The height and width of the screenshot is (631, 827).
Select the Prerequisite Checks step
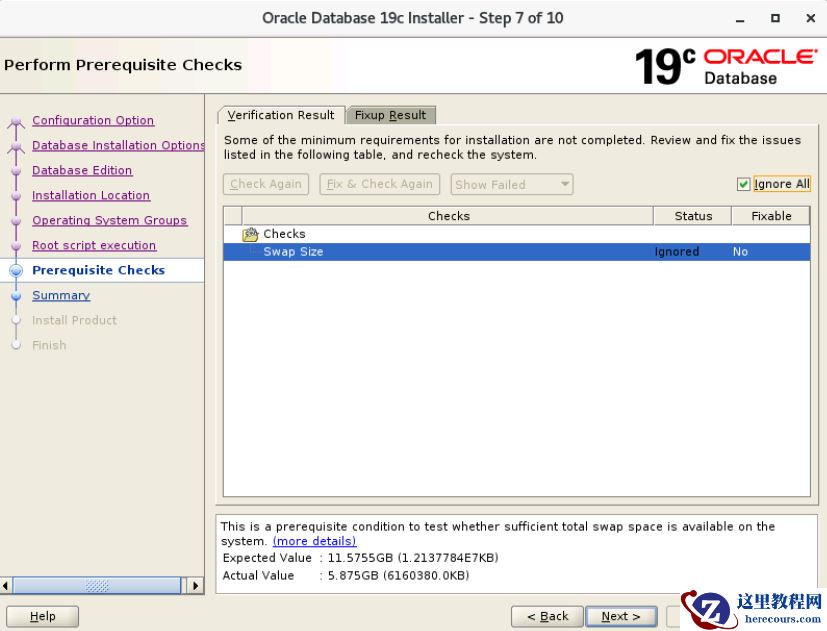tap(99, 270)
